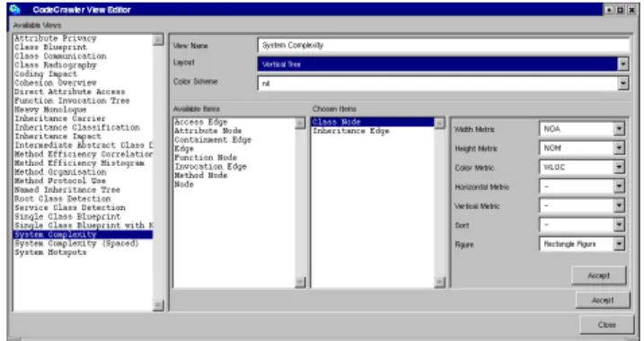Select System Hotspots view
Viewport: 644px width, 341px height.
pos(50,252)
